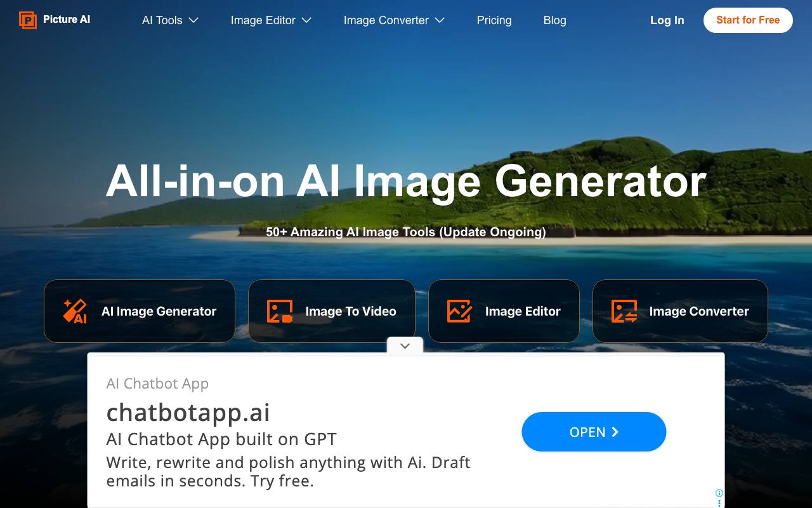This screenshot has width=812, height=508.
Task: Expand the Image Editor nav chevron
Action: 306,20
